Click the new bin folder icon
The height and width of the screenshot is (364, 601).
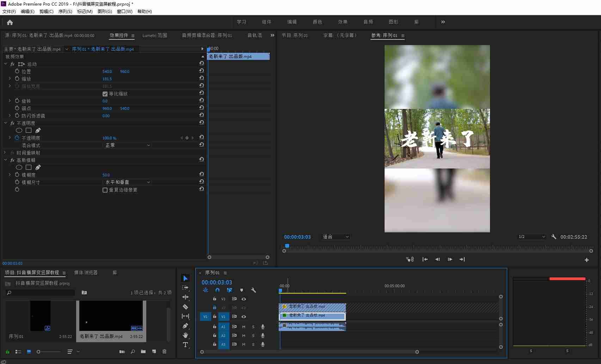143,351
